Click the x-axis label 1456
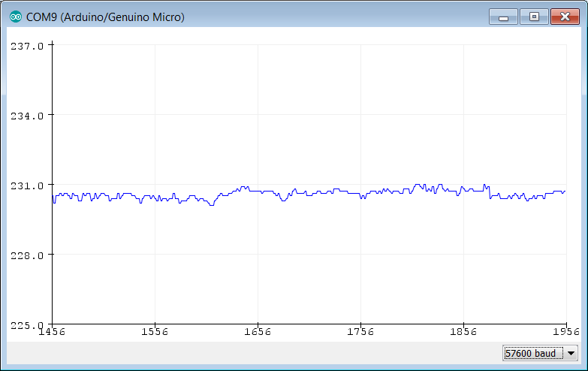Viewport: 588px width, 371px height. click(52, 332)
